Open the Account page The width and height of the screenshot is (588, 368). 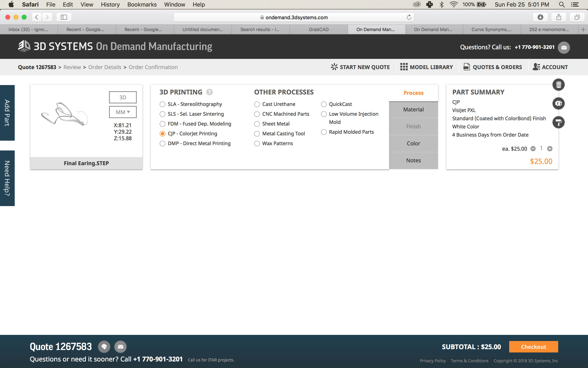coord(550,67)
